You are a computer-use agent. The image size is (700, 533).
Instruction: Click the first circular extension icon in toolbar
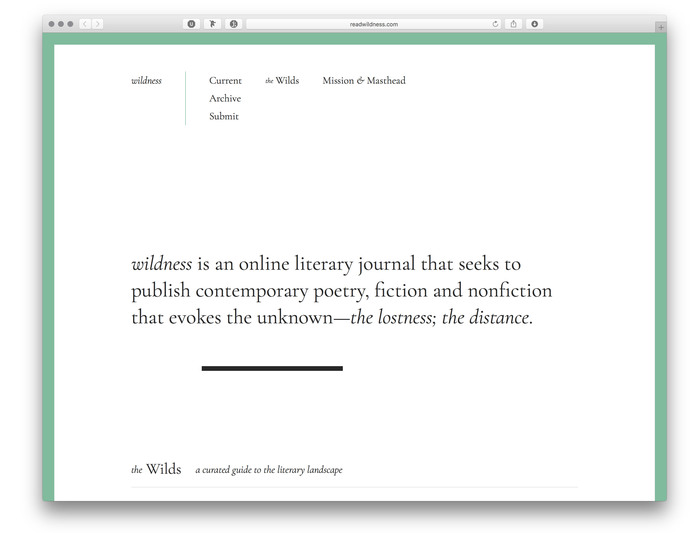(x=192, y=24)
